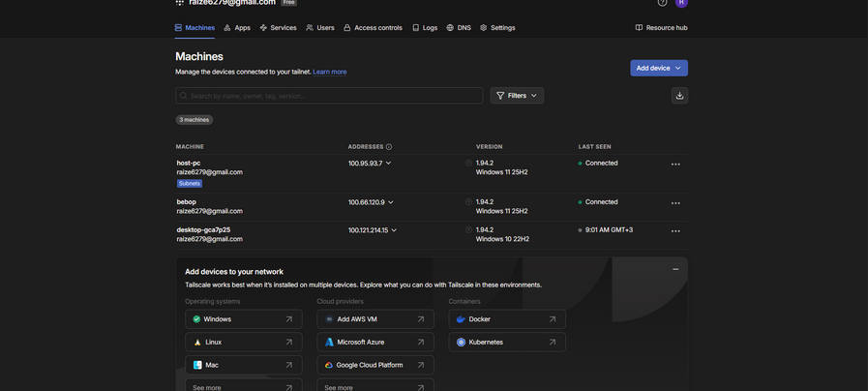Collapse the Add devices panel
The width and height of the screenshot is (868, 391).
click(675, 269)
